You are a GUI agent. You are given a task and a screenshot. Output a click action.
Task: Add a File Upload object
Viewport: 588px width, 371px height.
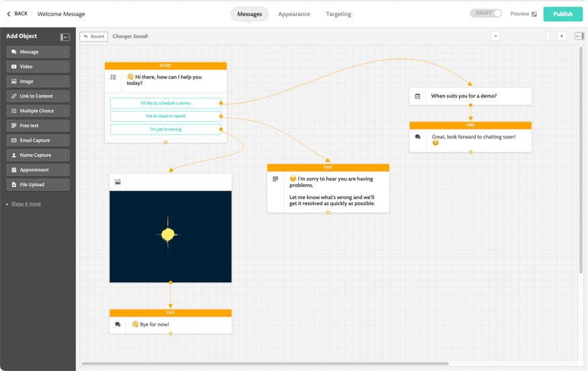coord(38,185)
